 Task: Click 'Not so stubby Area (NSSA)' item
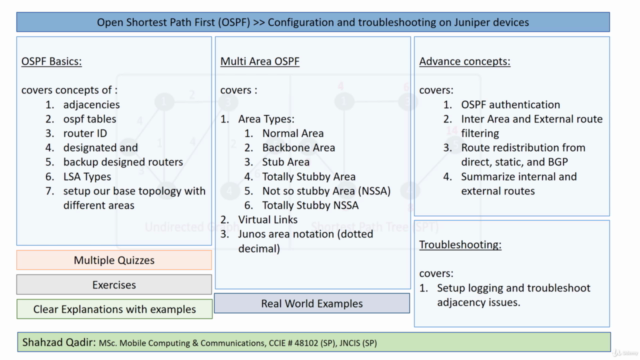pyautogui.click(x=326, y=191)
